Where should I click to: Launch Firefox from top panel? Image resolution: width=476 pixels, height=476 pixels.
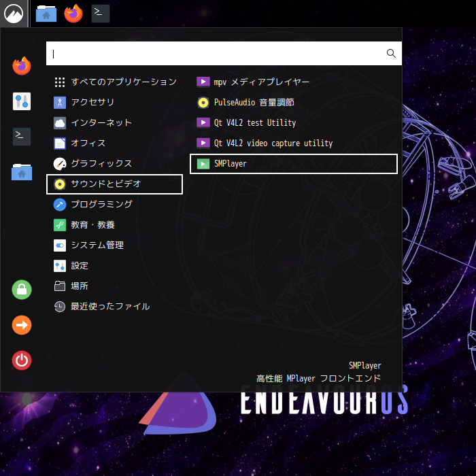point(73,14)
